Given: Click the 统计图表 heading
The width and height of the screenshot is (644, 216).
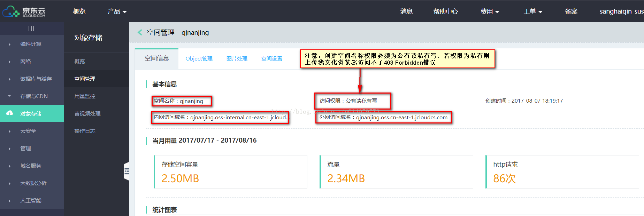Looking at the screenshot, I should pos(164,210).
